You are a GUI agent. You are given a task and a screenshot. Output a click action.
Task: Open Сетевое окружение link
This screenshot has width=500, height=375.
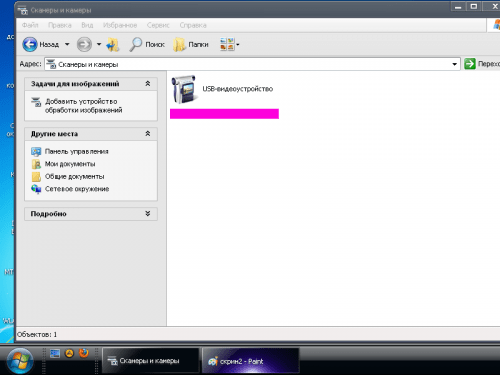[x=77, y=189]
